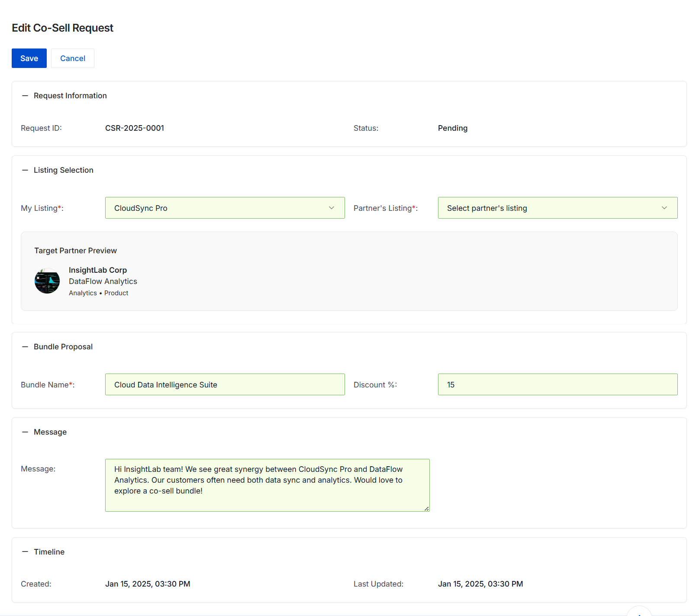Click the Discount % field label
Viewport: 699px width, 616px height.
coord(375,385)
